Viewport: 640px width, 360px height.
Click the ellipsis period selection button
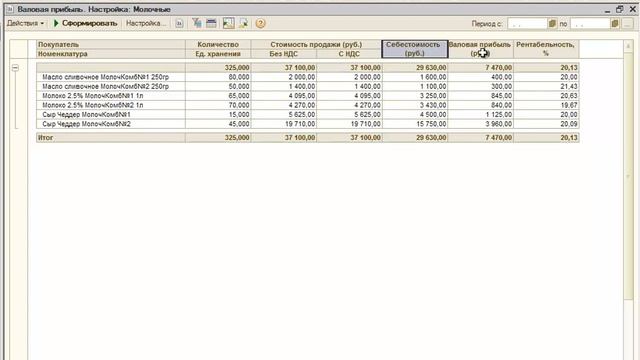click(628, 24)
